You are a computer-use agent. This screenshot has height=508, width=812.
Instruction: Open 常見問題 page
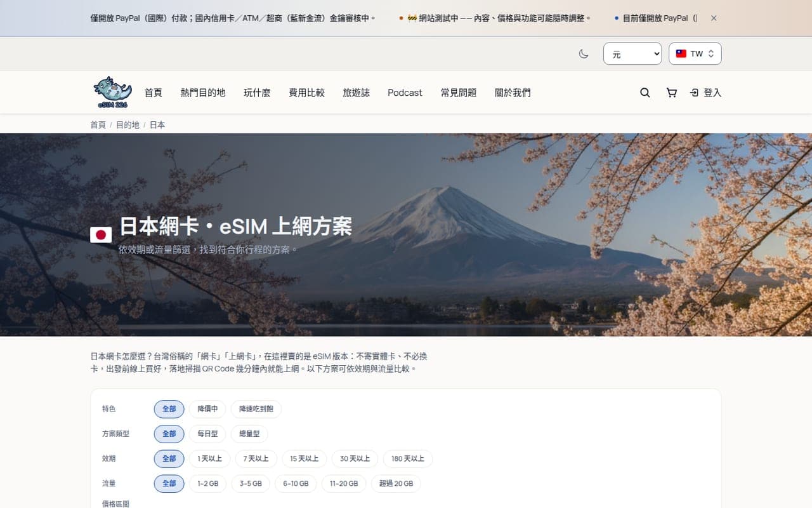pos(459,93)
